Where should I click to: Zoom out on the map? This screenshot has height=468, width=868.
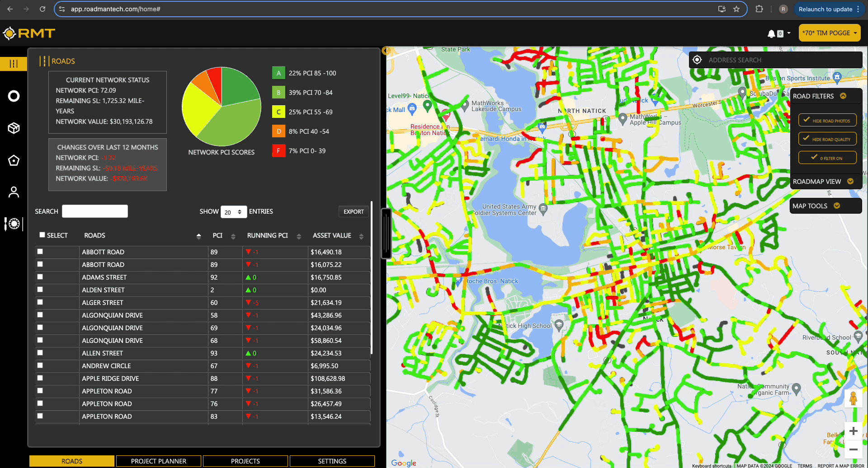(853, 449)
